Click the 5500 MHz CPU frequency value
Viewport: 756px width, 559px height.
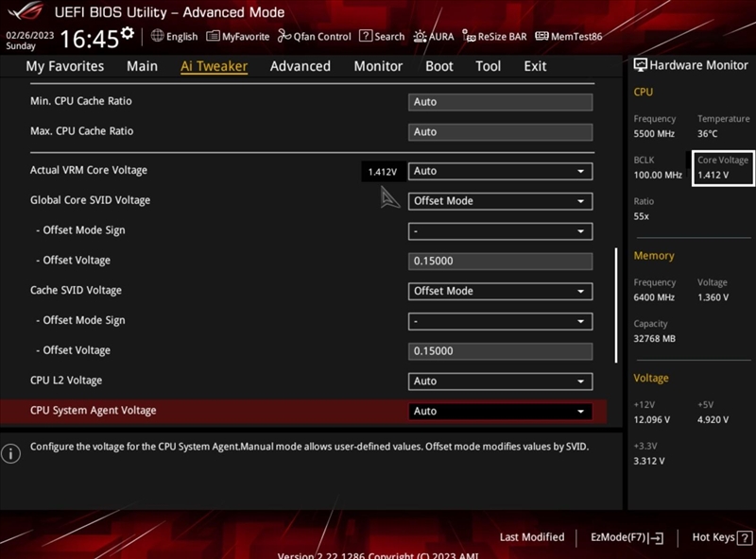pyautogui.click(x=654, y=134)
